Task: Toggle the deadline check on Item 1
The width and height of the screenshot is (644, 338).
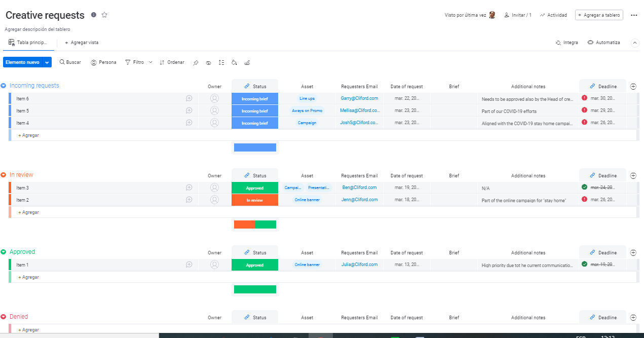Action: pyautogui.click(x=584, y=264)
